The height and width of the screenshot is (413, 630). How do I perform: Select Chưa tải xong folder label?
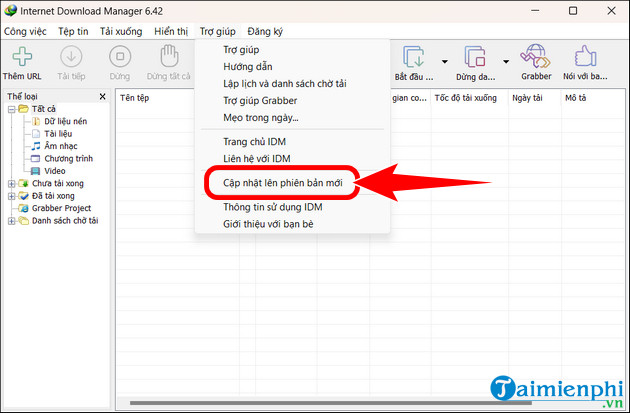[x=58, y=184]
